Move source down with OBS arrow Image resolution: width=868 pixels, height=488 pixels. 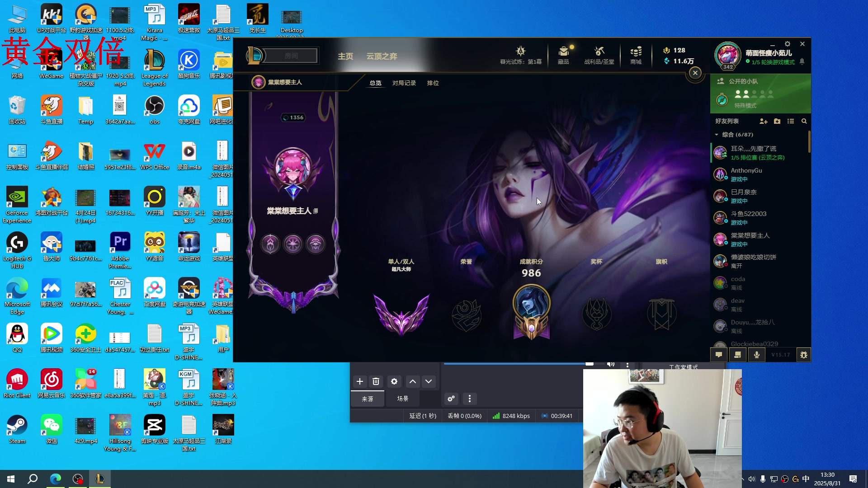pyautogui.click(x=429, y=381)
